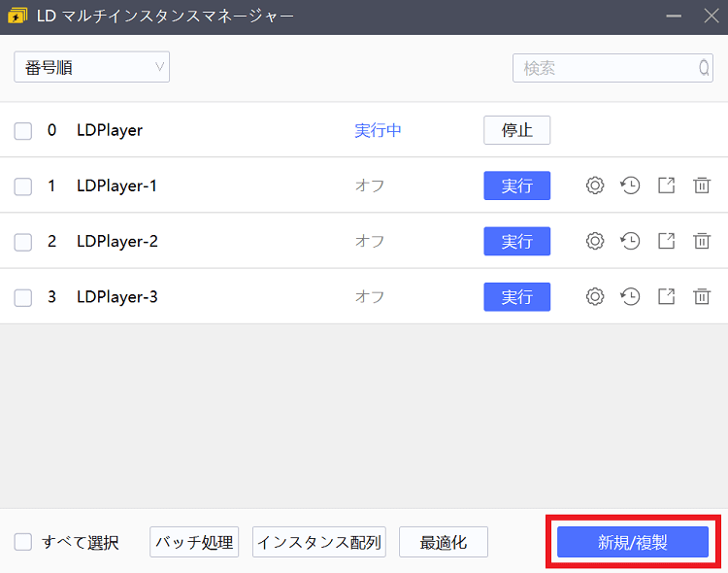This screenshot has width=728, height=573.
Task: Select the LDPlayer-2 instance name
Action: click(117, 241)
